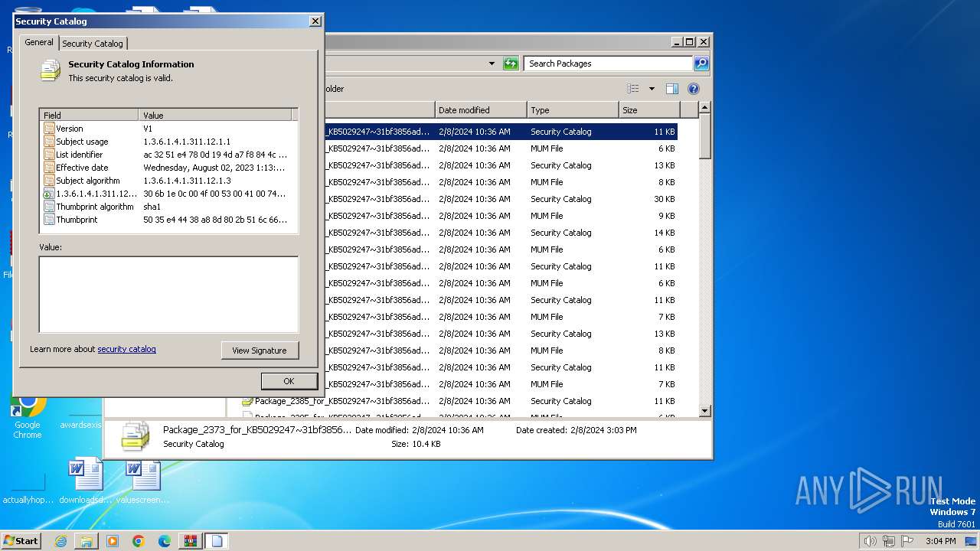Click the change view icon in Explorer toolbar

click(x=633, y=89)
